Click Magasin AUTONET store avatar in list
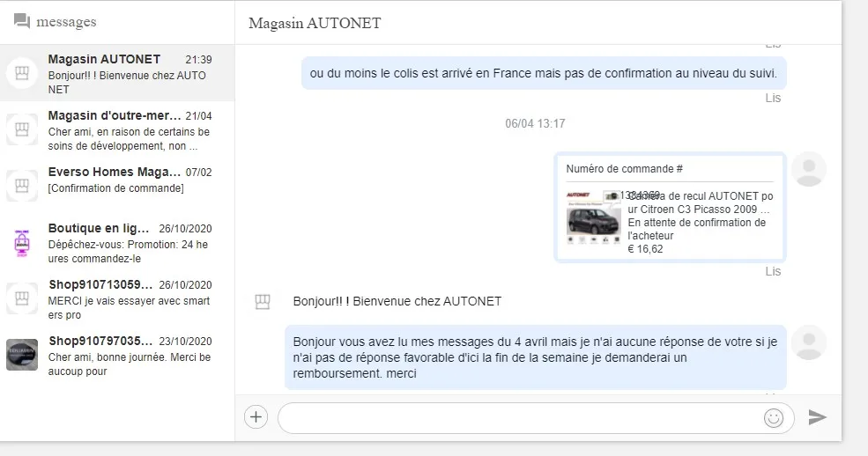The image size is (868, 456). [x=21, y=73]
